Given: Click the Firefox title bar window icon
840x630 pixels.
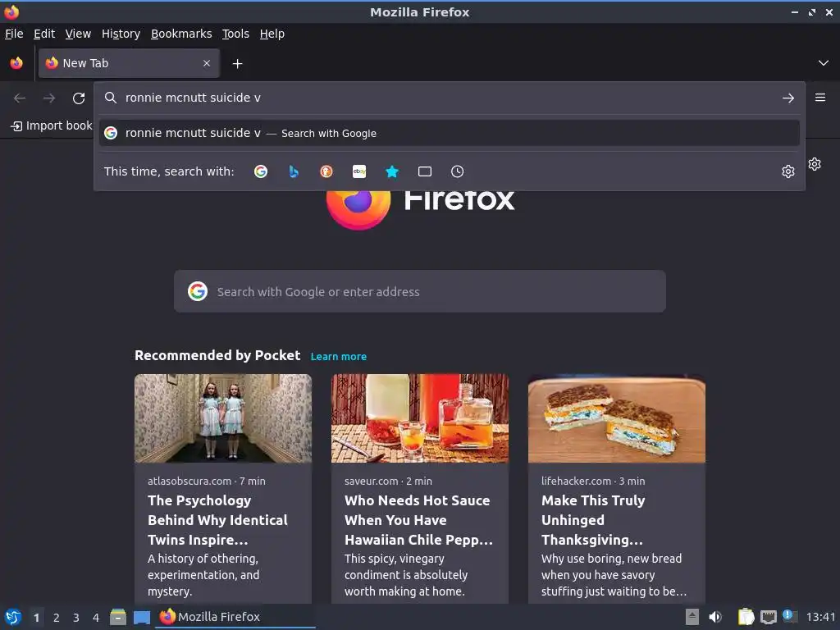Looking at the screenshot, I should click(11, 11).
